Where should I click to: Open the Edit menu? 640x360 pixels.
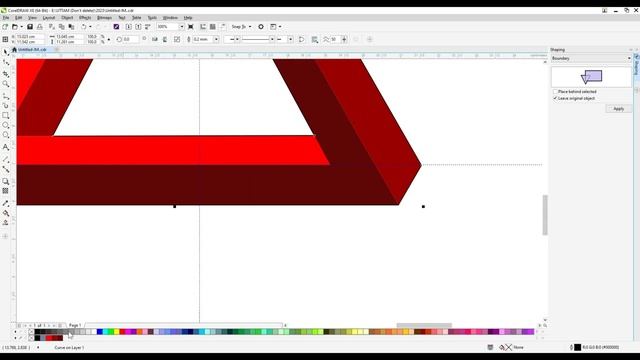tap(18, 18)
